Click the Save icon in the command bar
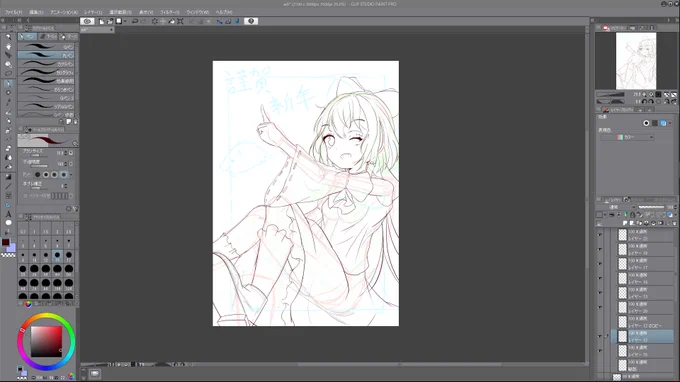 [x=118, y=21]
